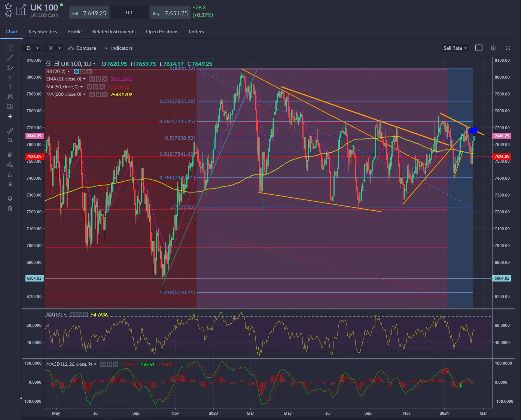Viewport: 521px width, 420px height.
Task: Open the D timeframe dropdown
Action: tap(32, 48)
